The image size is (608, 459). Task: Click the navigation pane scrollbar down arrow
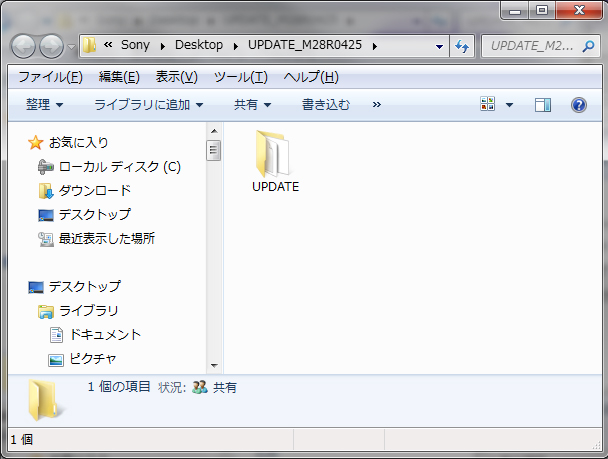point(213,367)
